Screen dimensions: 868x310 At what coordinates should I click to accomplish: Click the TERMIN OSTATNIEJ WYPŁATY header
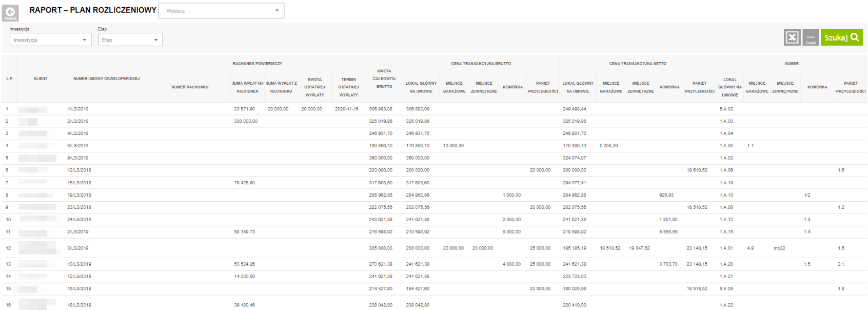[x=348, y=87]
